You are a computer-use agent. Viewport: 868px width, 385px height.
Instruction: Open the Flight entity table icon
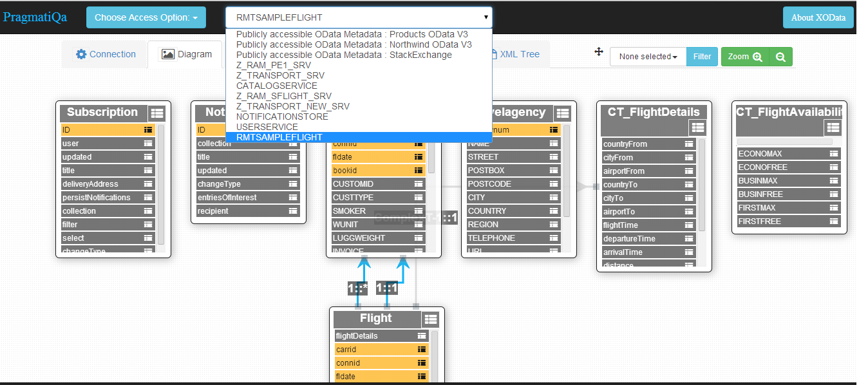pos(431,319)
